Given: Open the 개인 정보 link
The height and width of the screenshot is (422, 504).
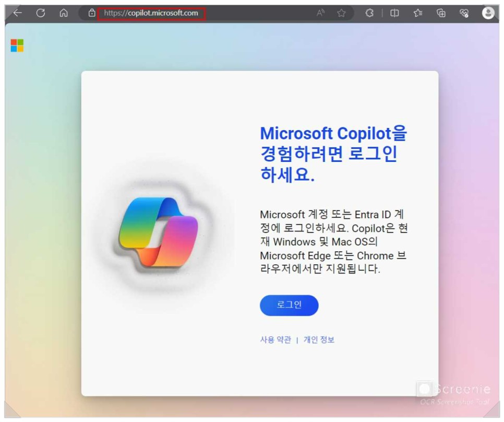Looking at the screenshot, I should 319,339.
